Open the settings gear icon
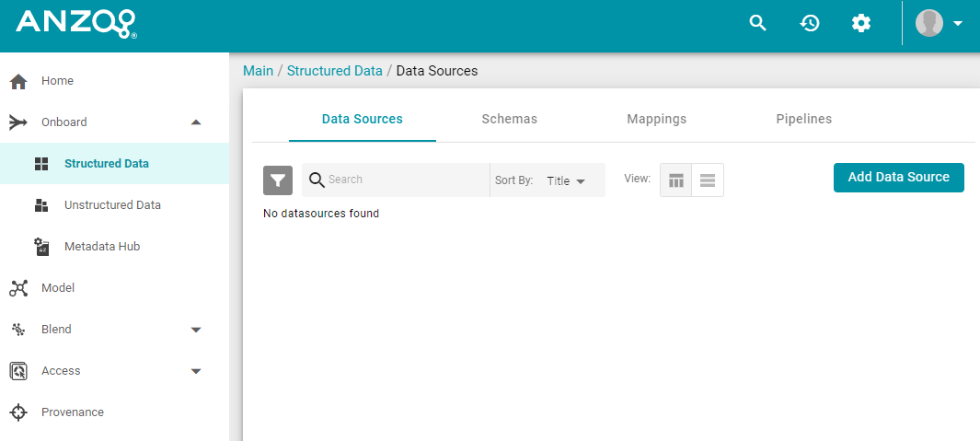This screenshot has width=980, height=441. [861, 23]
